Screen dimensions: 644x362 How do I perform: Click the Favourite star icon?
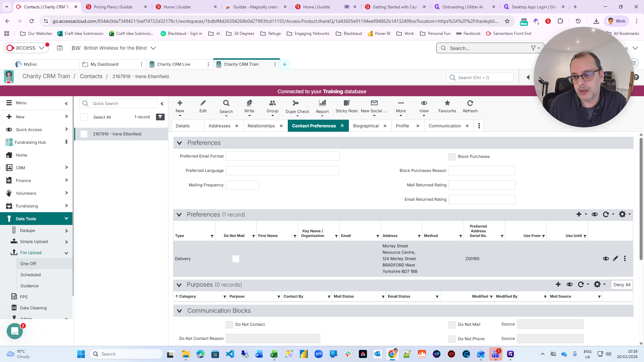[447, 103]
